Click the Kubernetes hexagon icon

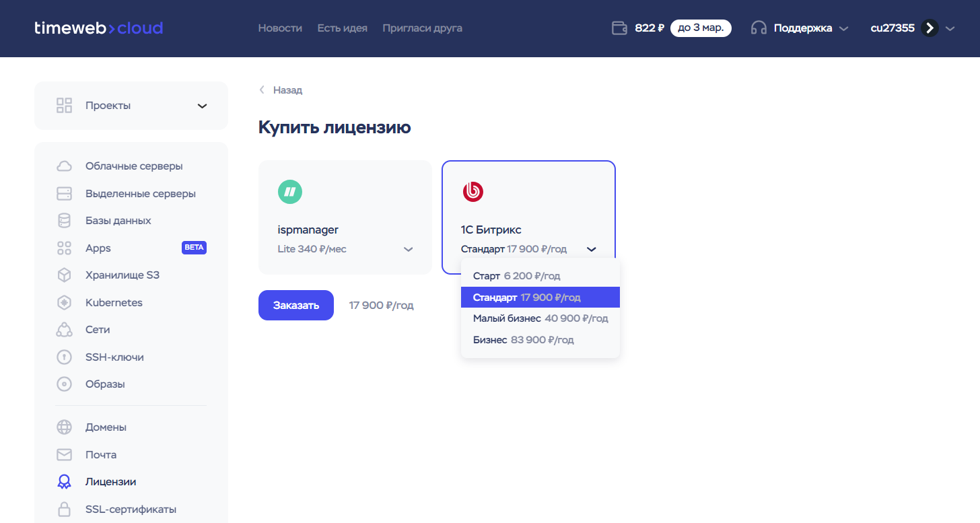(64, 303)
